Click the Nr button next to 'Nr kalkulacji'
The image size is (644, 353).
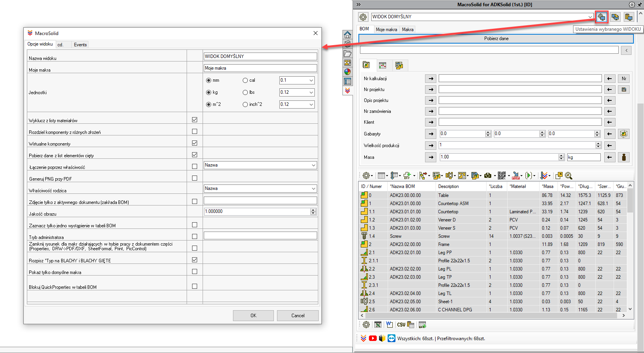click(x=624, y=79)
